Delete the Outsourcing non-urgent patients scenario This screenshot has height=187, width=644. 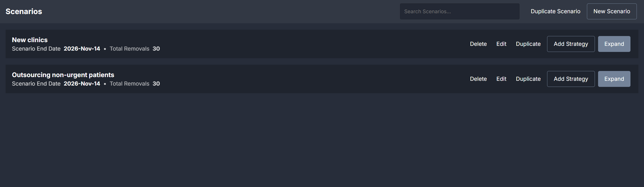point(478,79)
